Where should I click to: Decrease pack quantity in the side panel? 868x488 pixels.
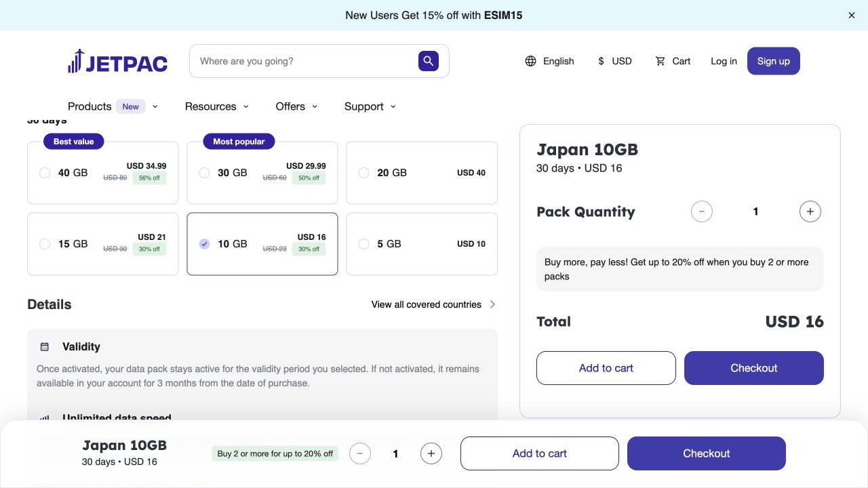tap(702, 211)
